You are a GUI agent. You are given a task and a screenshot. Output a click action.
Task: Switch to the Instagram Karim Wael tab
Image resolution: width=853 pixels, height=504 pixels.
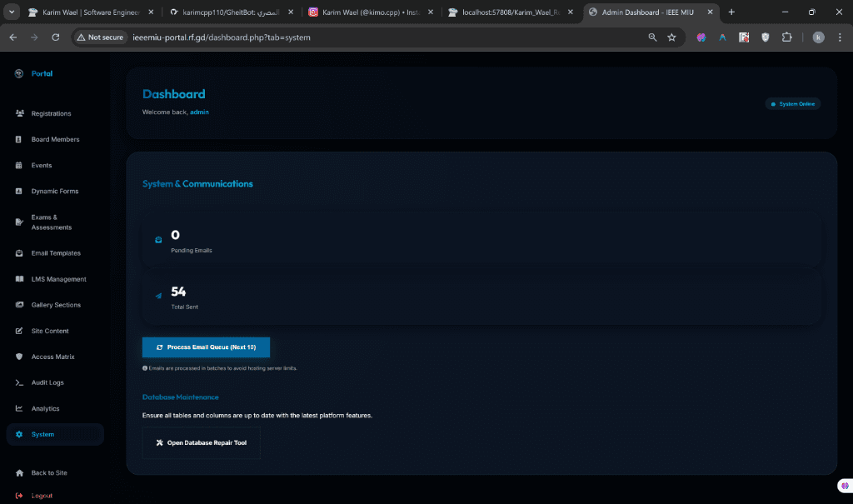[371, 12]
